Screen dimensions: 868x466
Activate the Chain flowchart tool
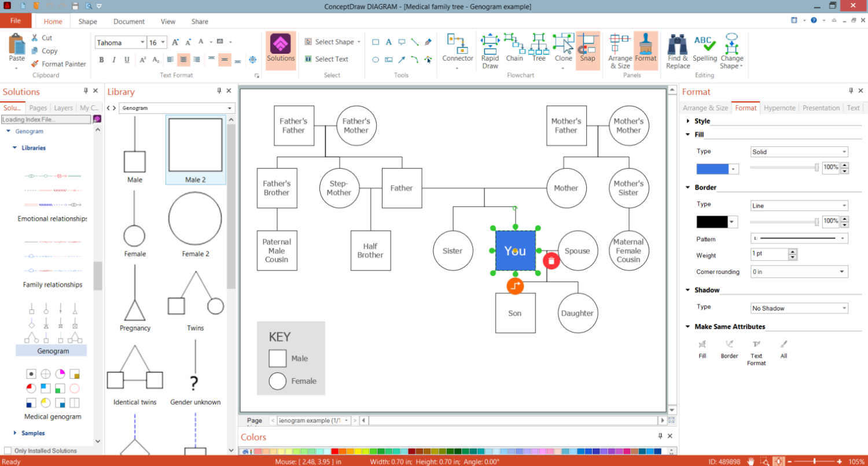click(x=514, y=48)
